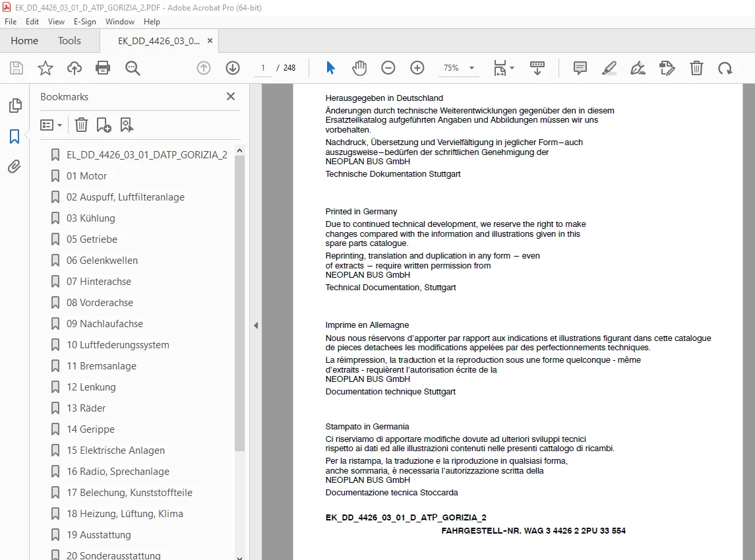This screenshot has height=560, width=755.
Task: Open the Edit menu
Action: 32,22
